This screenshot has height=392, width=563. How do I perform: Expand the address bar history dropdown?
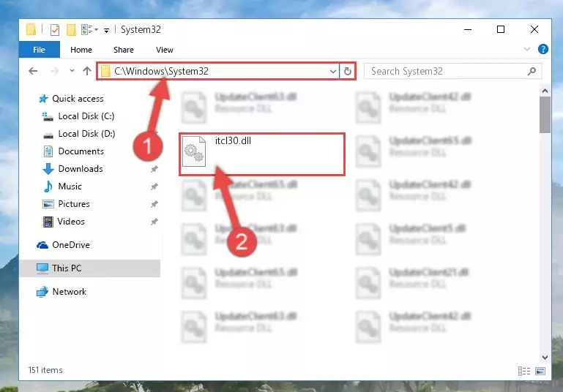pos(333,72)
